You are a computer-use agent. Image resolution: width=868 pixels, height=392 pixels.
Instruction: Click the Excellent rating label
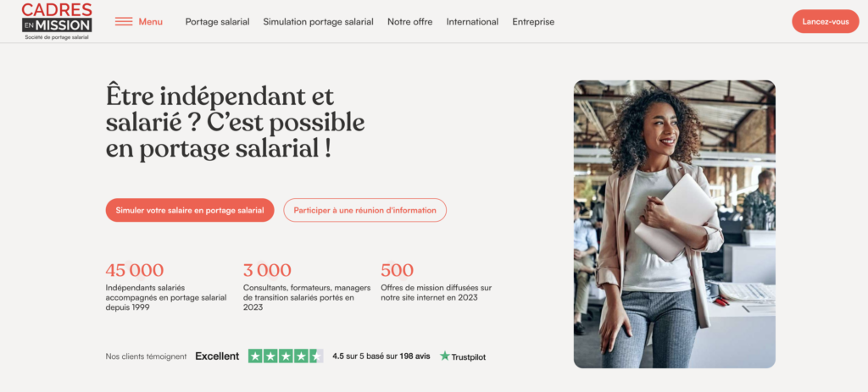coord(217,356)
